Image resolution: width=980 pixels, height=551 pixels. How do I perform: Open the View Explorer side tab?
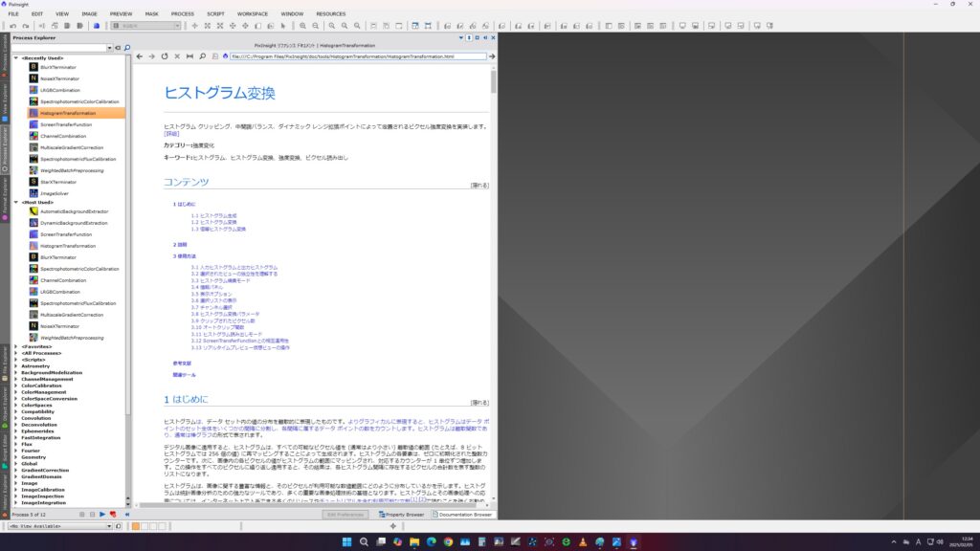tap(5, 101)
